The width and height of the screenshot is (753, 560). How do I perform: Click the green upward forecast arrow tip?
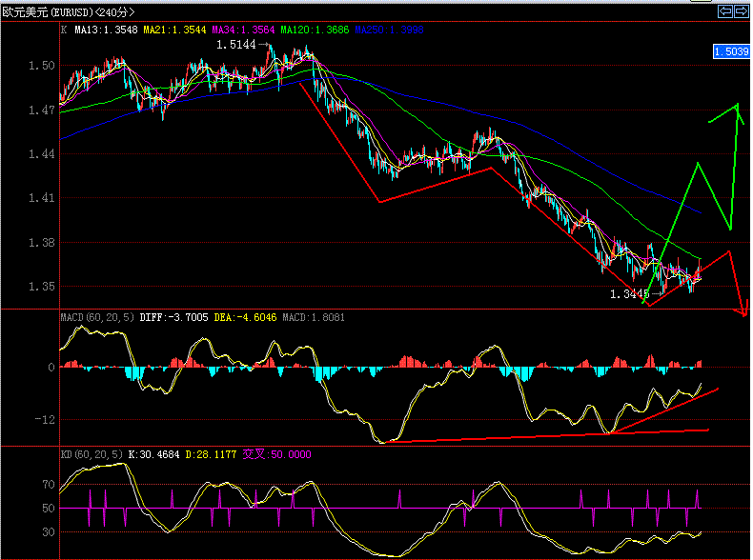tap(737, 105)
